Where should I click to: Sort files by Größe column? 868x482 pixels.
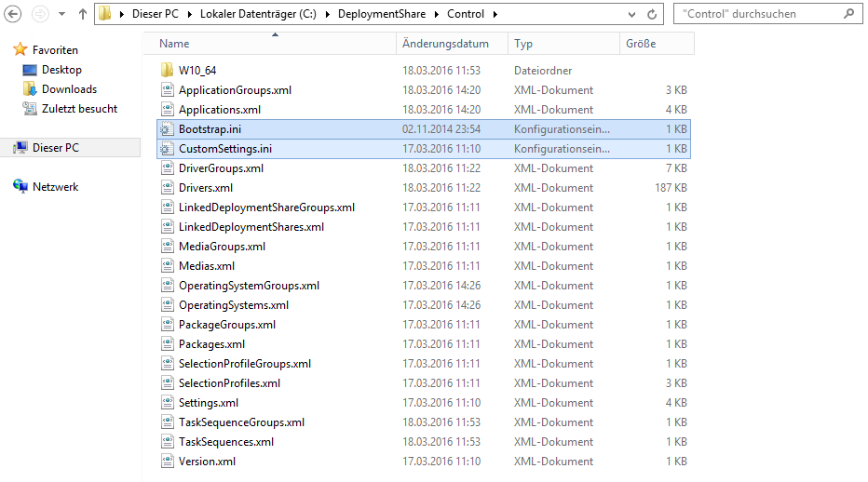(x=640, y=44)
